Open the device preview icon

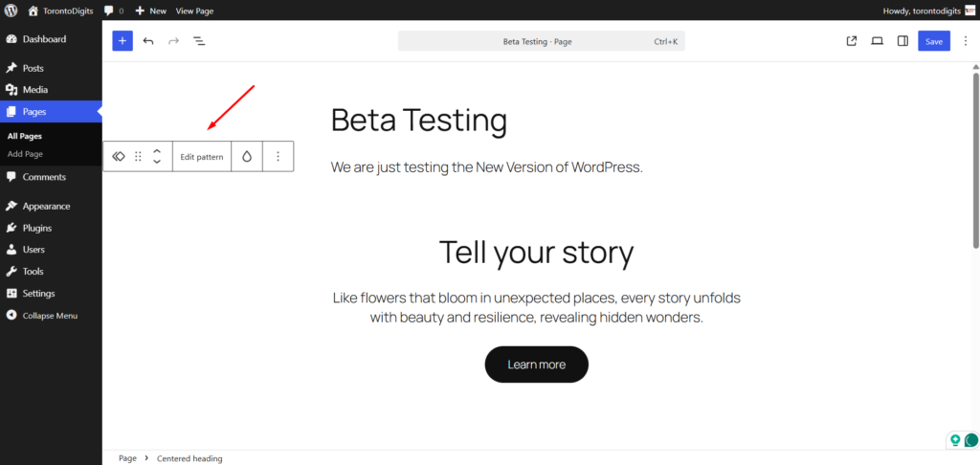(x=877, y=41)
